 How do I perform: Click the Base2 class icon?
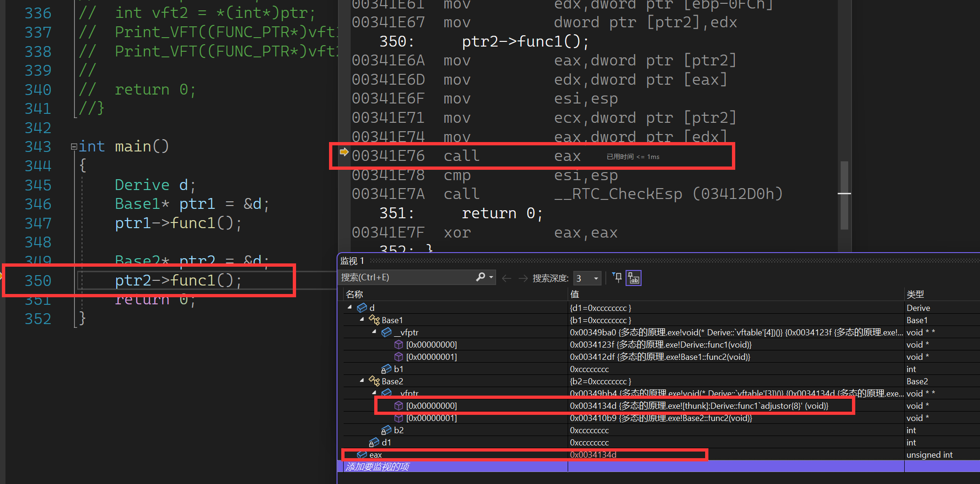374,381
